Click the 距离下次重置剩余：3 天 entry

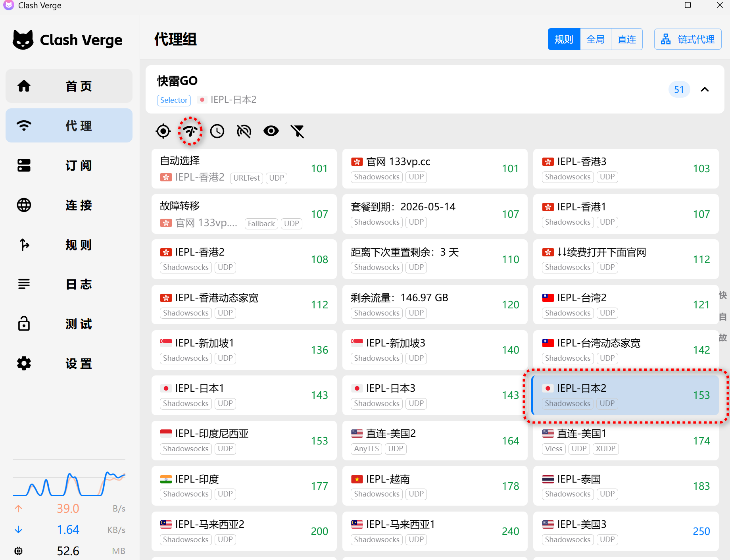click(x=435, y=259)
